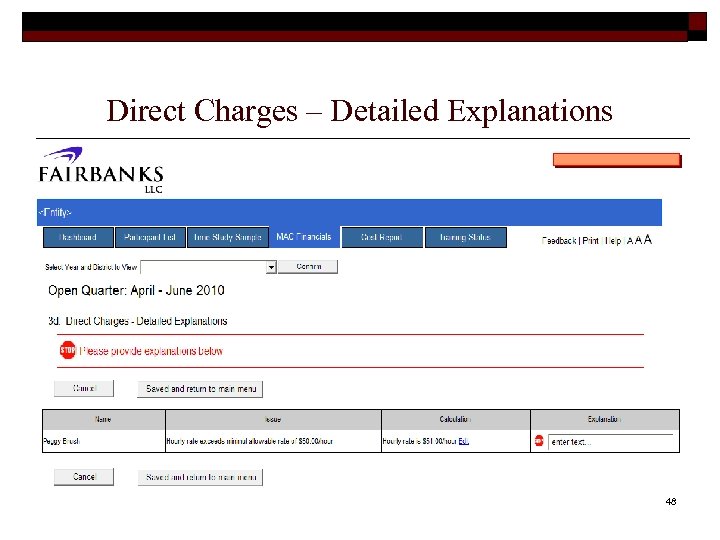Click the Feedback link
The width and height of the screenshot is (720, 540).
click(559, 241)
